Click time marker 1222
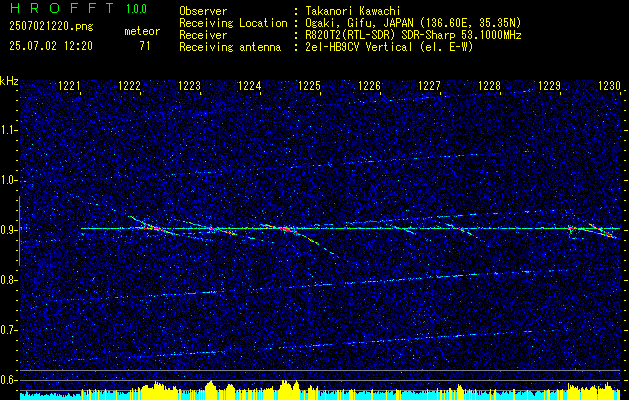Viewport: 629px width, 400px height. [x=130, y=85]
